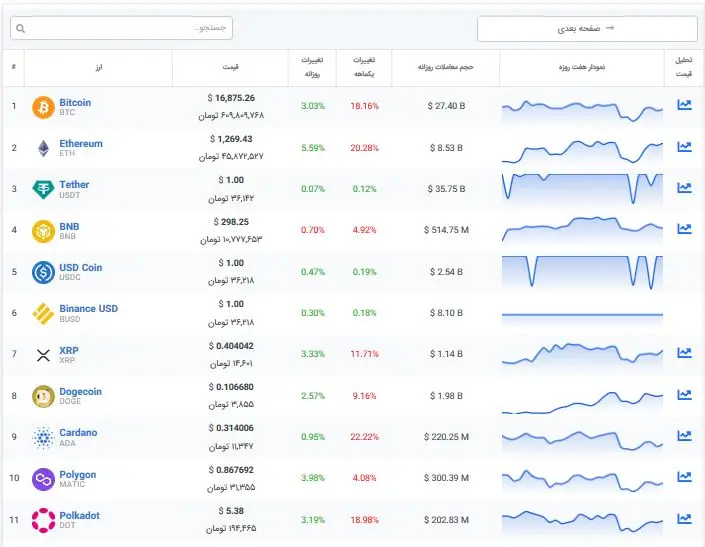This screenshot has height=547, width=705.
Task: Open the Bitcoin coin link
Action: pos(75,102)
